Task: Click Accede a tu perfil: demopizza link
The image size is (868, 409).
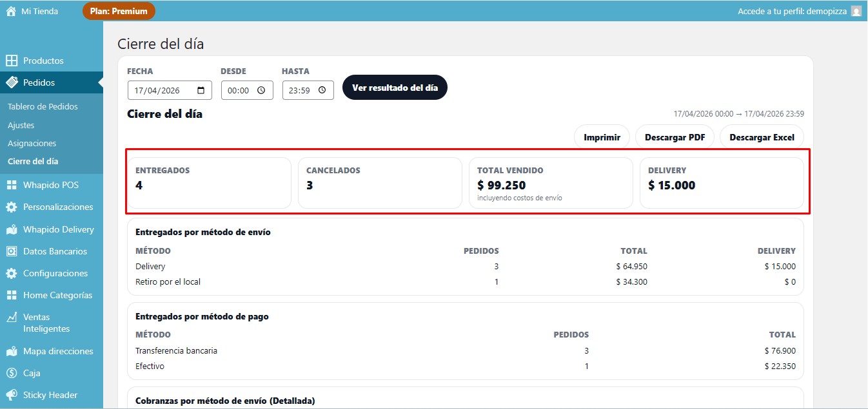Action: (792, 12)
